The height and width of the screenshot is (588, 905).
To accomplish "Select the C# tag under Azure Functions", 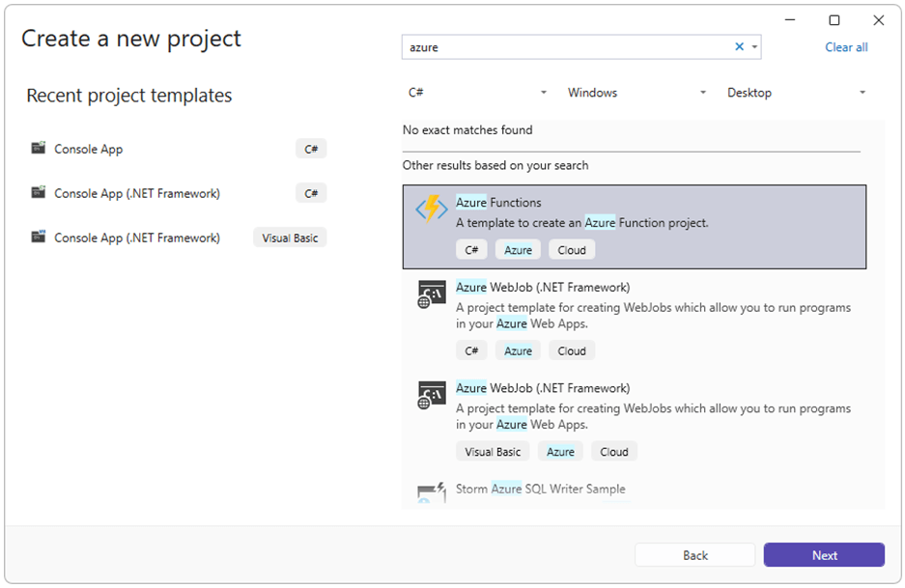I will (470, 249).
